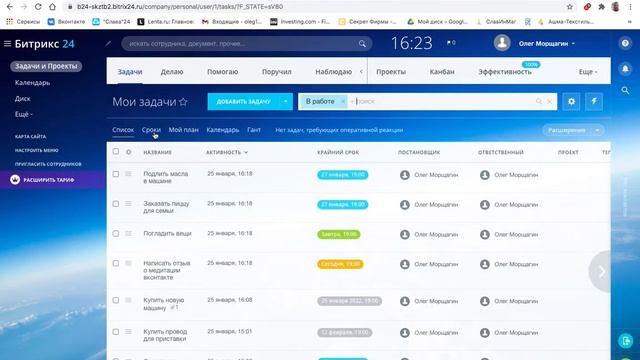The height and width of the screenshot is (360, 640).
Task: Click the user avatar picture
Action: tap(502, 43)
